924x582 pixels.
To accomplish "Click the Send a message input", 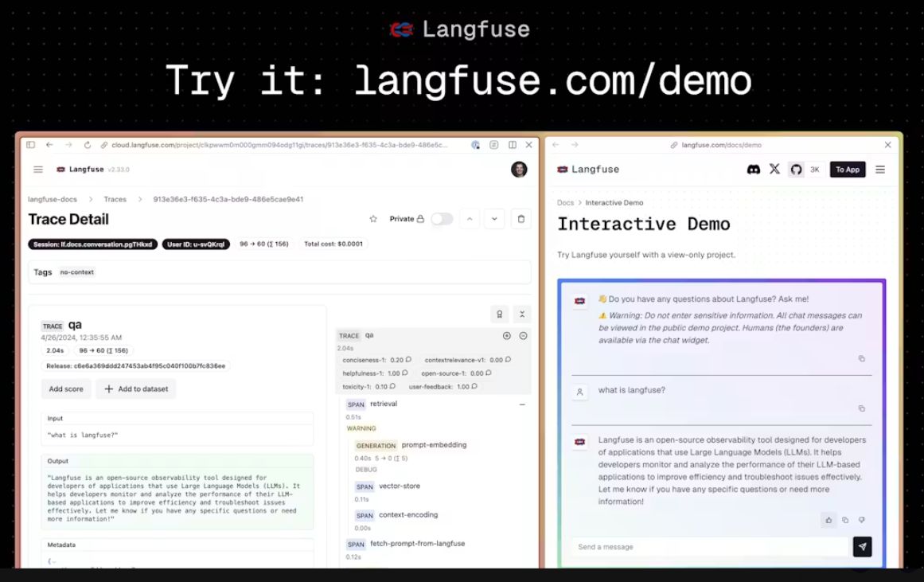I will tap(710, 547).
